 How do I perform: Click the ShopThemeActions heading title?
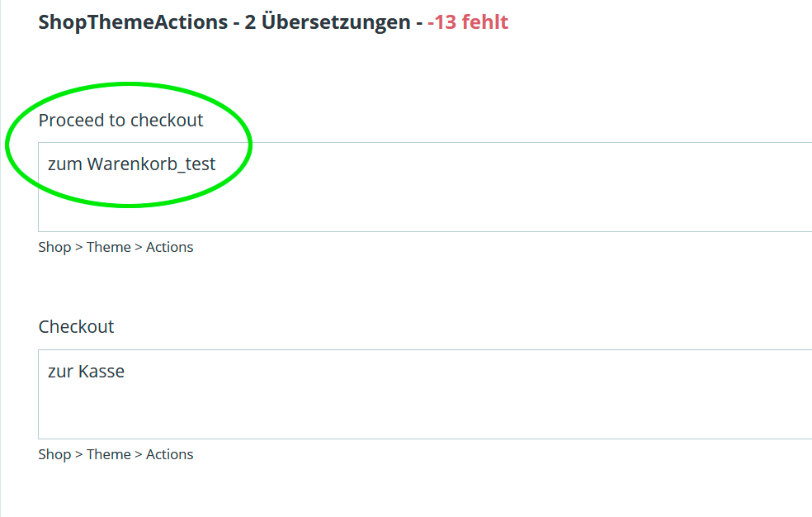(x=132, y=22)
